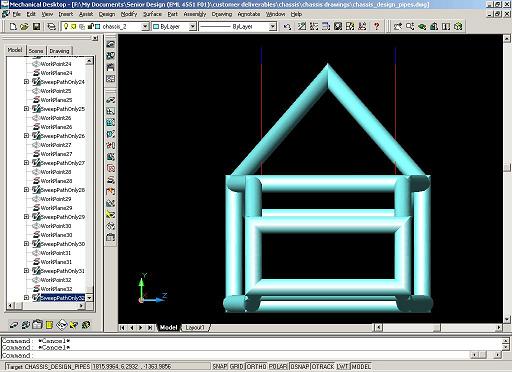Viewport: 512px width, 372px height.
Task: Click the ByLayer linetype dropdown
Action: pyautogui.click(x=272, y=27)
